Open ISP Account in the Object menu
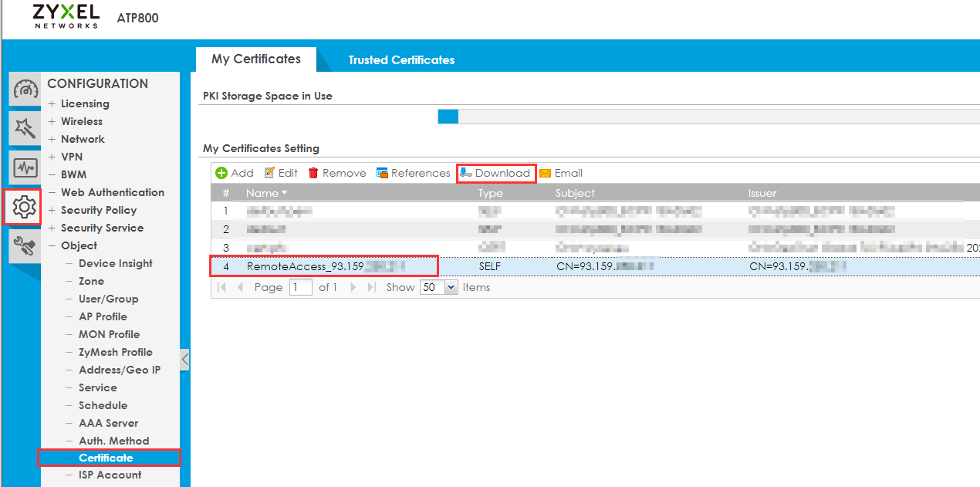This screenshot has width=980, height=487. [110, 475]
